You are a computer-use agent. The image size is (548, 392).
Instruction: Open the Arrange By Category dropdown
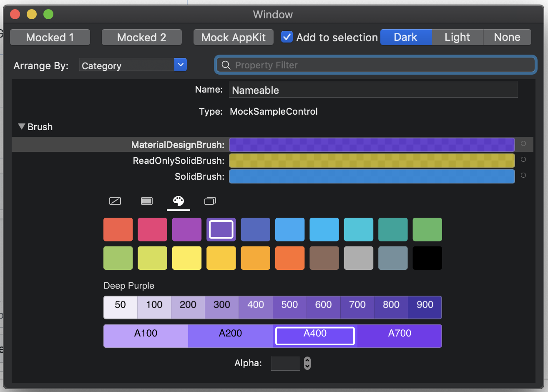click(x=133, y=65)
